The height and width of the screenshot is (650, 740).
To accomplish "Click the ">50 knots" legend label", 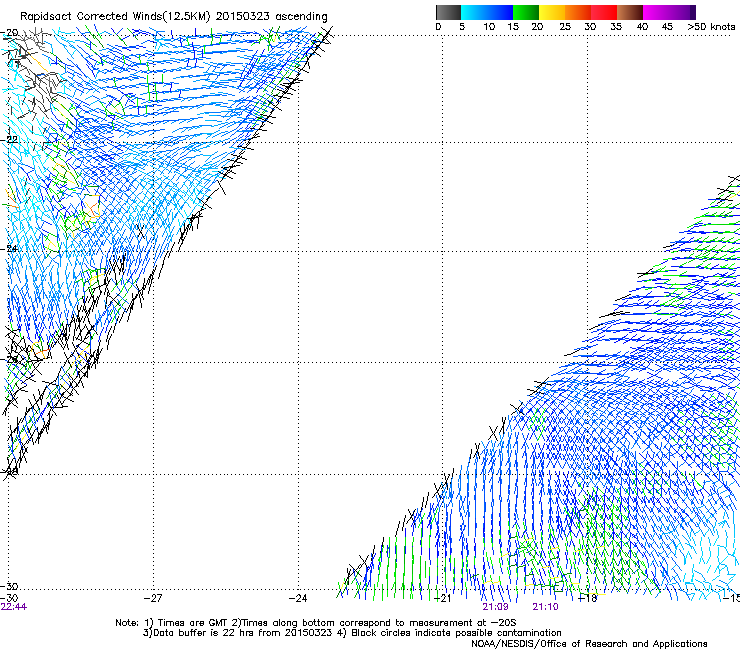I will pyautogui.click(x=711, y=27).
